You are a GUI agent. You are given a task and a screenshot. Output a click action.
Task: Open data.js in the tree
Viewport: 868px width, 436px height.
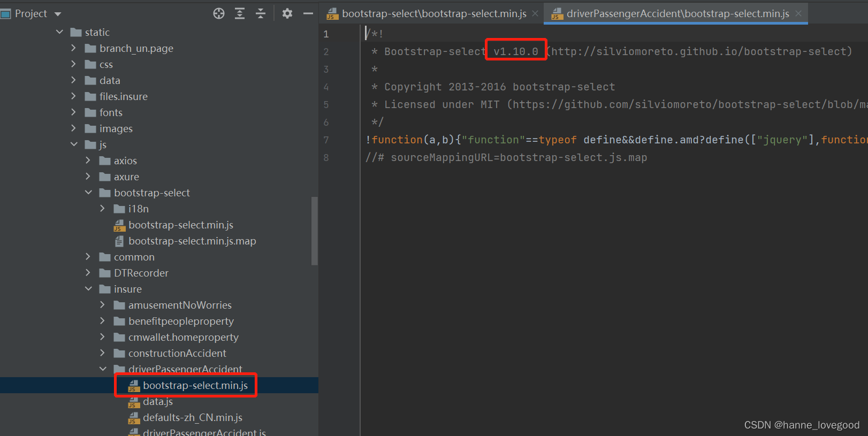[x=158, y=401]
